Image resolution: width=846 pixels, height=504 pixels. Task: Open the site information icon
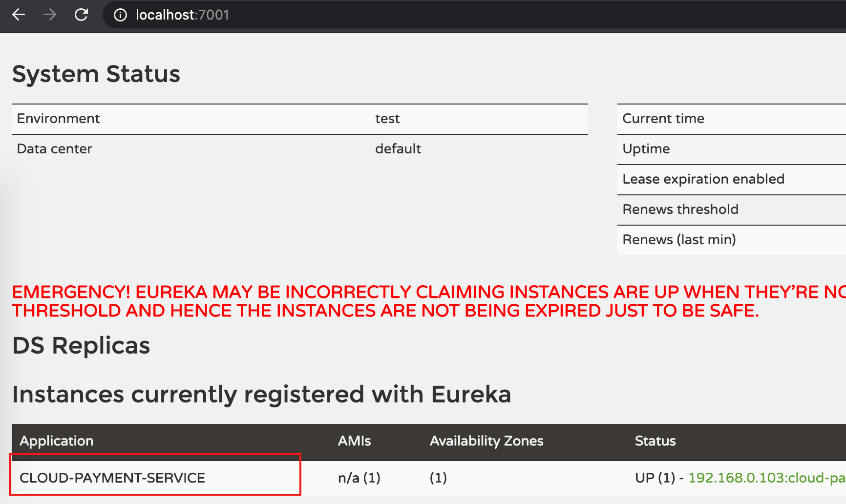click(x=120, y=15)
